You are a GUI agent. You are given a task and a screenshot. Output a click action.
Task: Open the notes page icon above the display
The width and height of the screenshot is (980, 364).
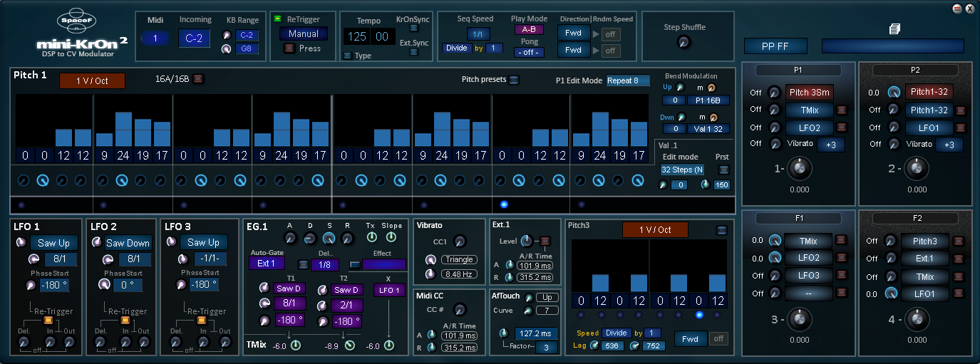pos(893,28)
